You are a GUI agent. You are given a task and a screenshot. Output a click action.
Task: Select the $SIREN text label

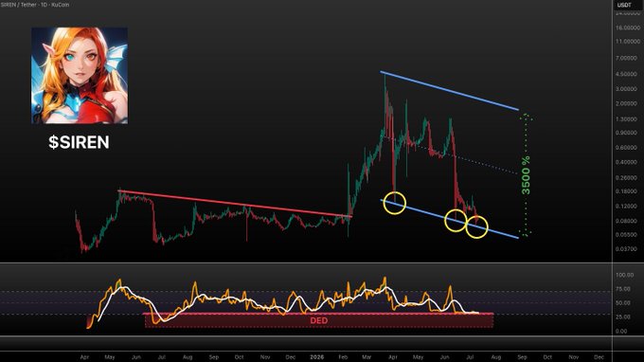(x=79, y=142)
